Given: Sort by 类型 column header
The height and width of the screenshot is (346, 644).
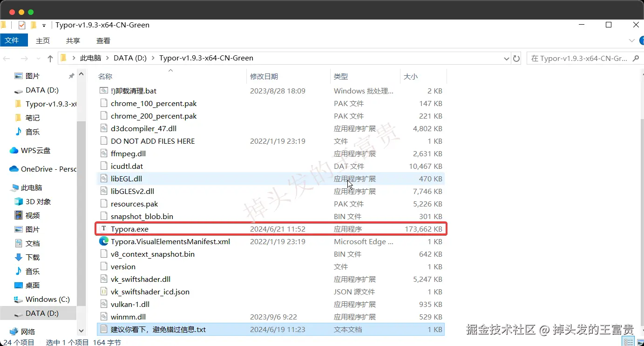Looking at the screenshot, I should coord(341,76).
